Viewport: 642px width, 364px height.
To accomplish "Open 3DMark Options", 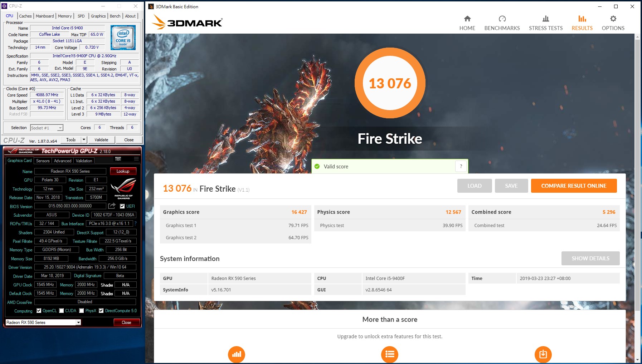I will (613, 23).
